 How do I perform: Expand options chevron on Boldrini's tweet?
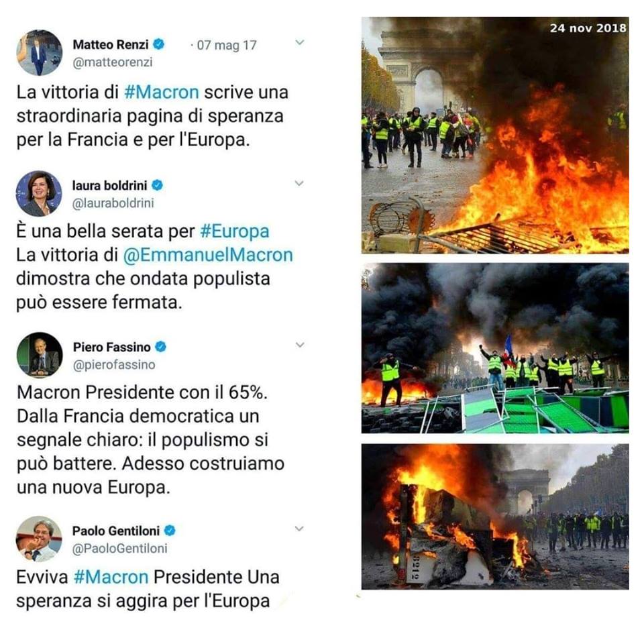299,183
